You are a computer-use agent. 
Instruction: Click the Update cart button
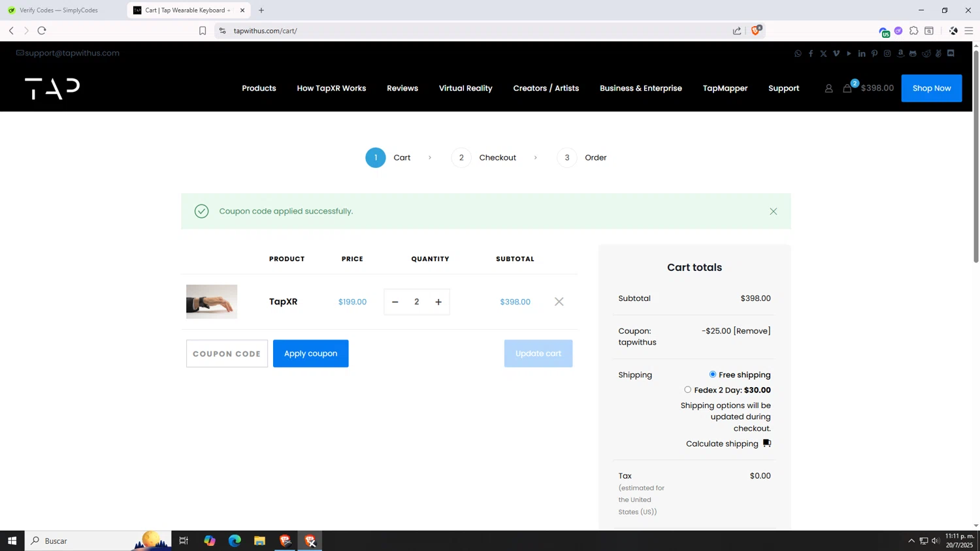(x=538, y=353)
